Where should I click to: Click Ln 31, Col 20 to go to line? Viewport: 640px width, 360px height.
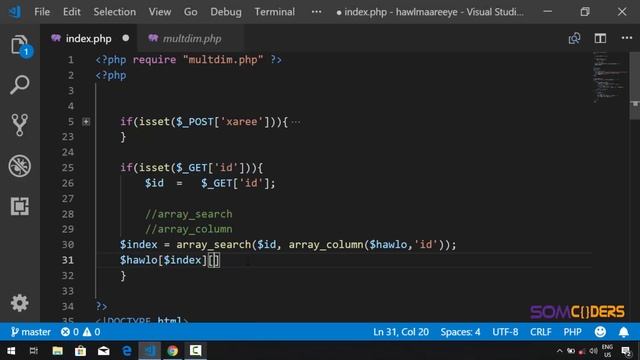(x=401, y=332)
